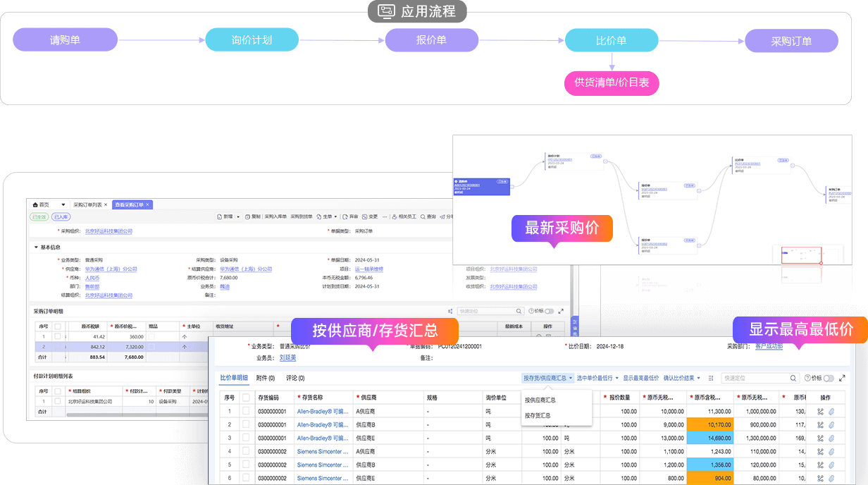Click the 价标 help question-mark icon
Screen dimensions: 868x485
[807, 378]
